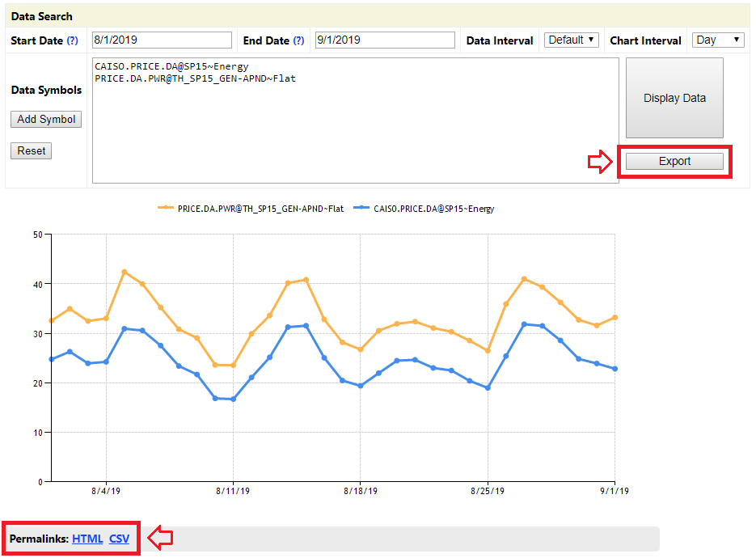The image size is (756, 558).
Task: Toggle blue CAISO.PRICE.DA@SP15~Energy legend entry
Action: click(424, 209)
